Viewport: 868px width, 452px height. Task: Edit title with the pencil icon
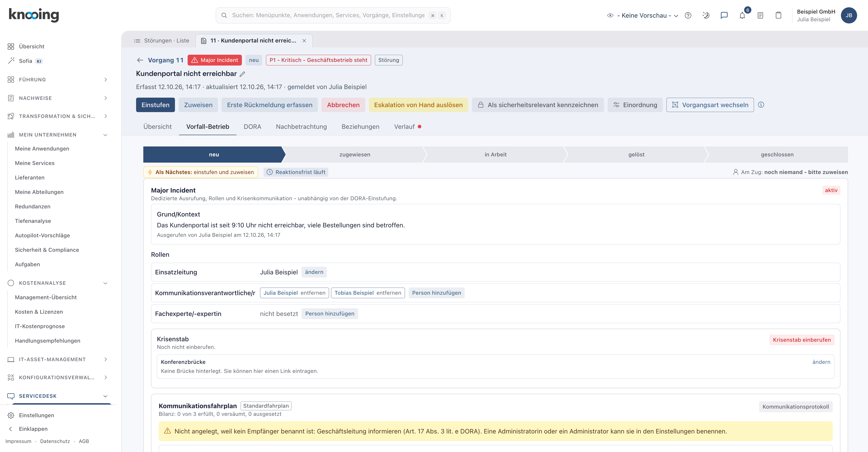coord(242,74)
